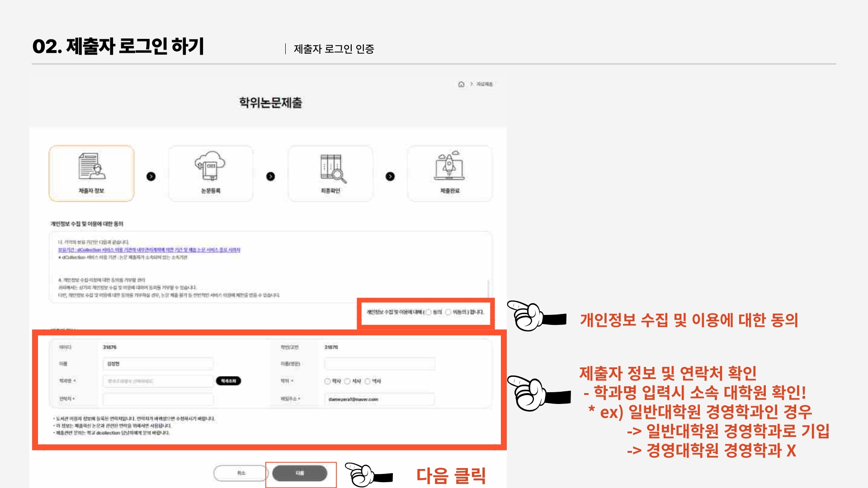Choose 박사 degree radio button
This screenshot has height=488, width=868.
(x=368, y=381)
